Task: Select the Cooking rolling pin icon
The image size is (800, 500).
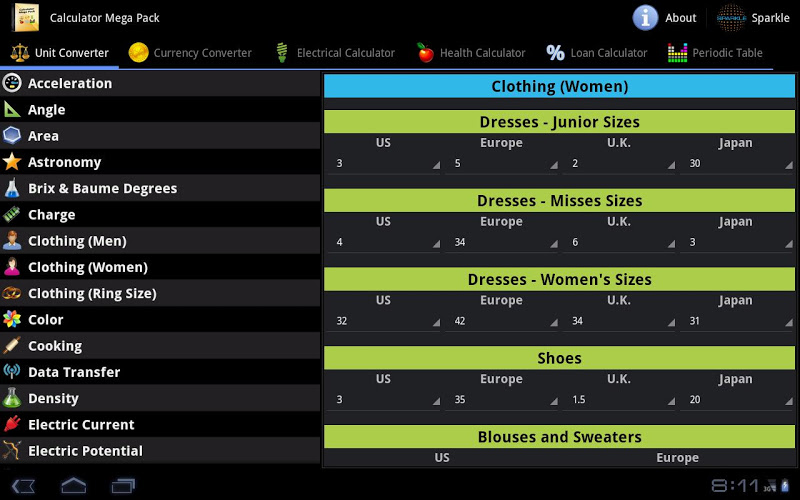Action: pyautogui.click(x=12, y=345)
